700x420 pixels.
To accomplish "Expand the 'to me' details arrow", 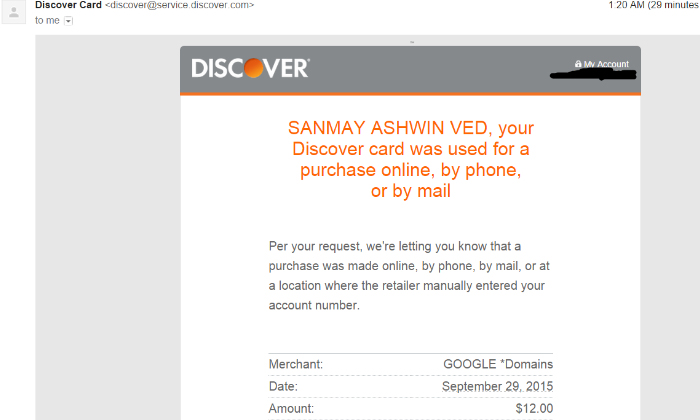I will (x=68, y=21).
